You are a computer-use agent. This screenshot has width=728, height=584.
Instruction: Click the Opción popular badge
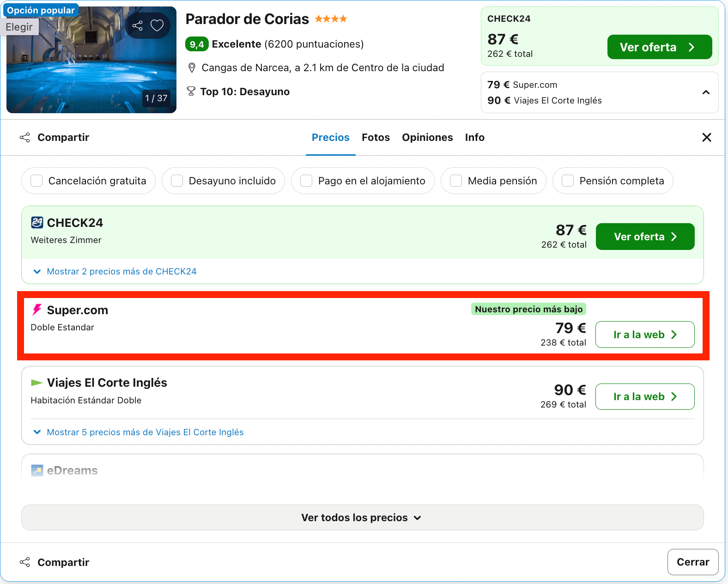tap(40, 10)
